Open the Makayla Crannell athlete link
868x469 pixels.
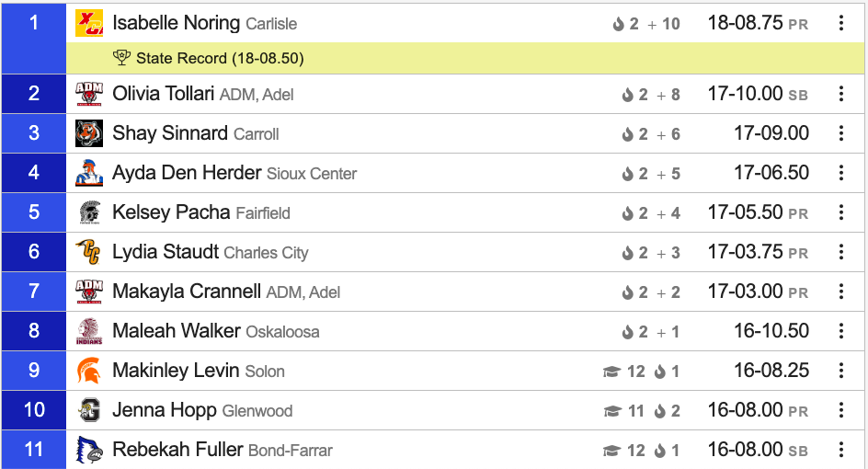(187, 292)
